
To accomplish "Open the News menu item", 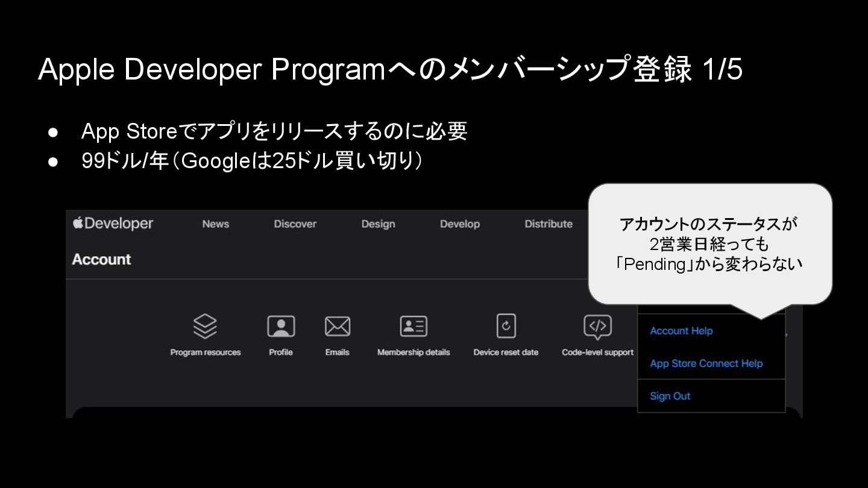I will (x=216, y=224).
